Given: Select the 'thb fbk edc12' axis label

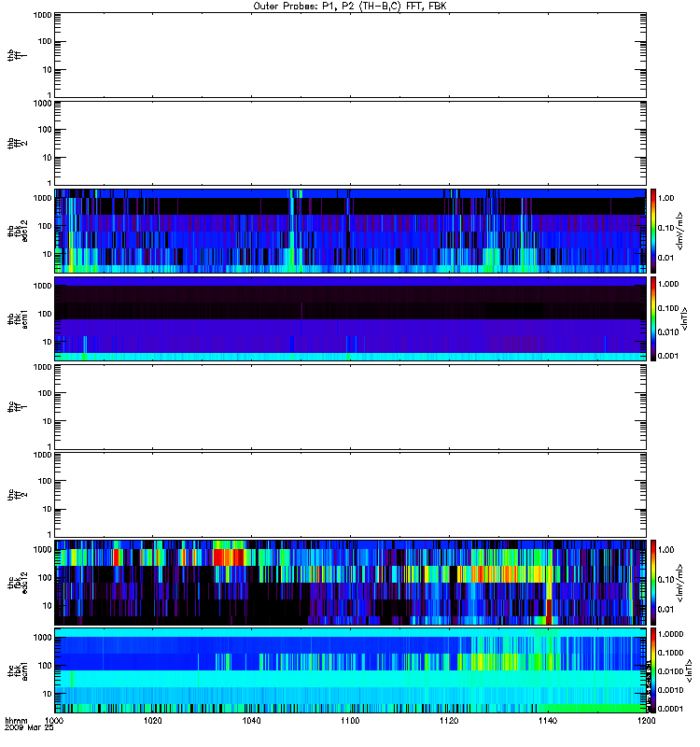Looking at the screenshot, I should tap(17, 231).
